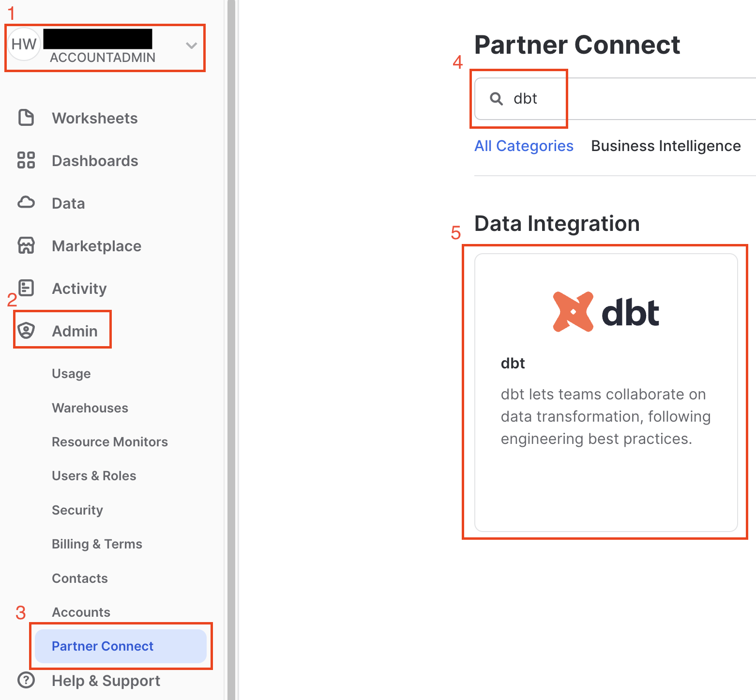The height and width of the screenshot is (700, 756).
Task: Select the Activity log icon
Action: click(x=26, y=288)
